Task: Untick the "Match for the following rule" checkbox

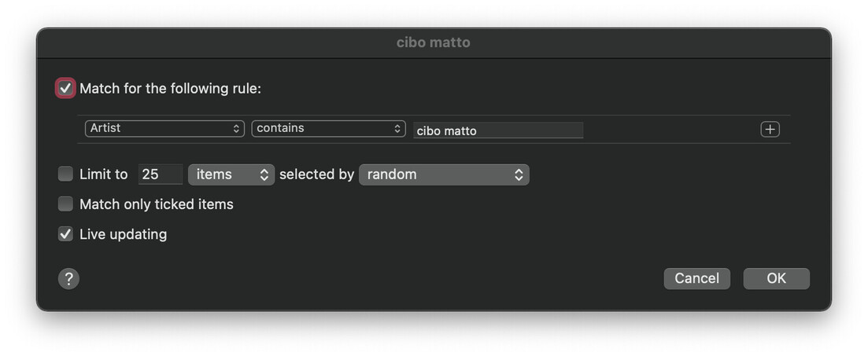Action: click(65, 88)
